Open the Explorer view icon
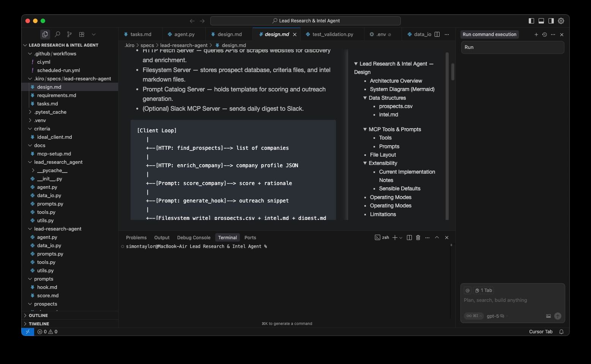591x364 pixels. [x=45, y=34]
